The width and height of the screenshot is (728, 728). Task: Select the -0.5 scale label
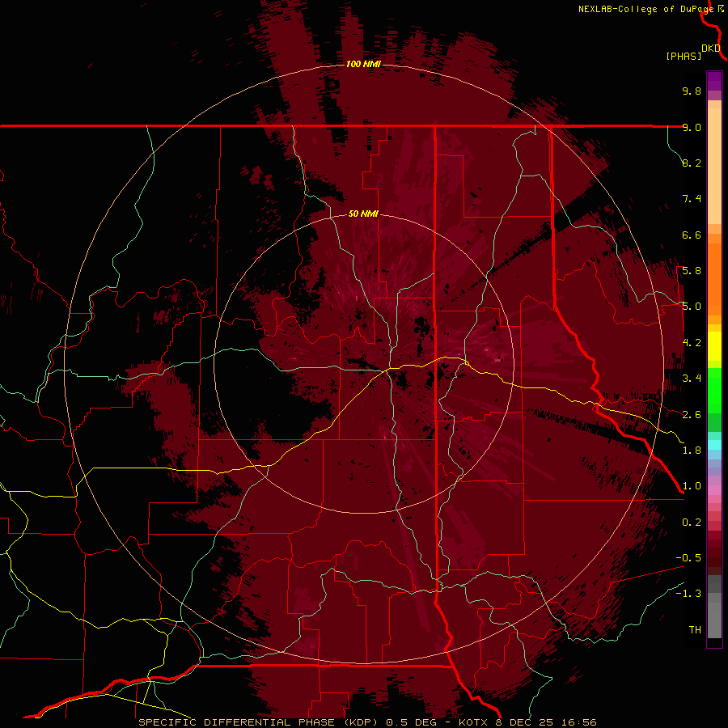click(x=688, y=558)
